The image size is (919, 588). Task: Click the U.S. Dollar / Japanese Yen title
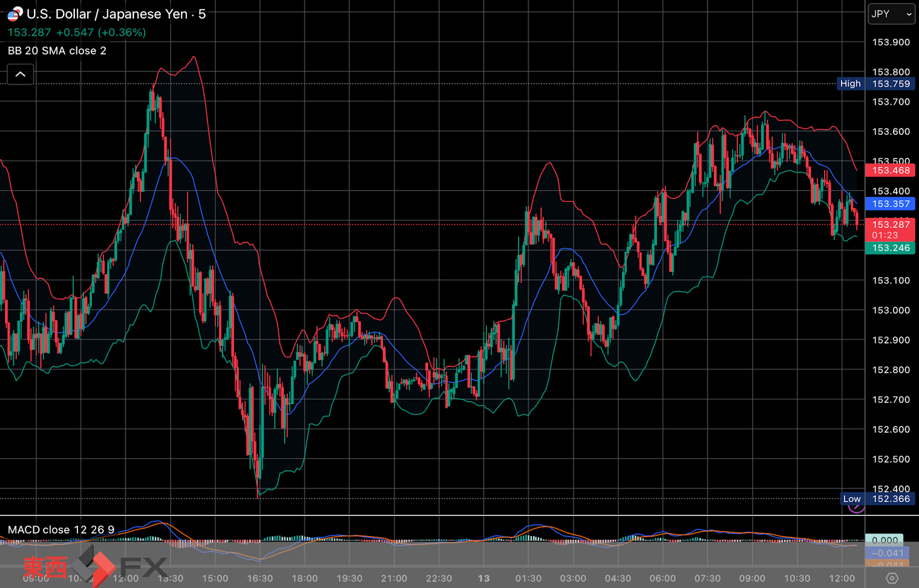point(108,14)
